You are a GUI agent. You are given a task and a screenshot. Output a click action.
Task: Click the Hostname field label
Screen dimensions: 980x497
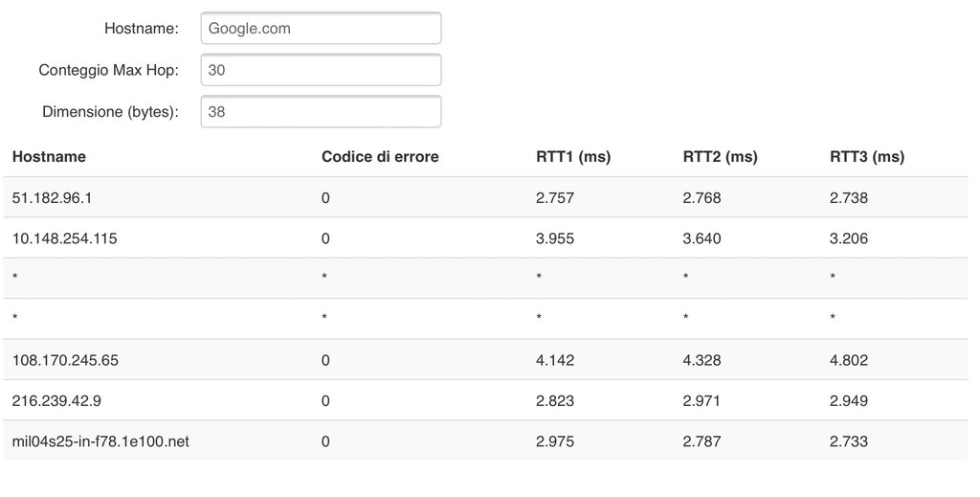142,29
